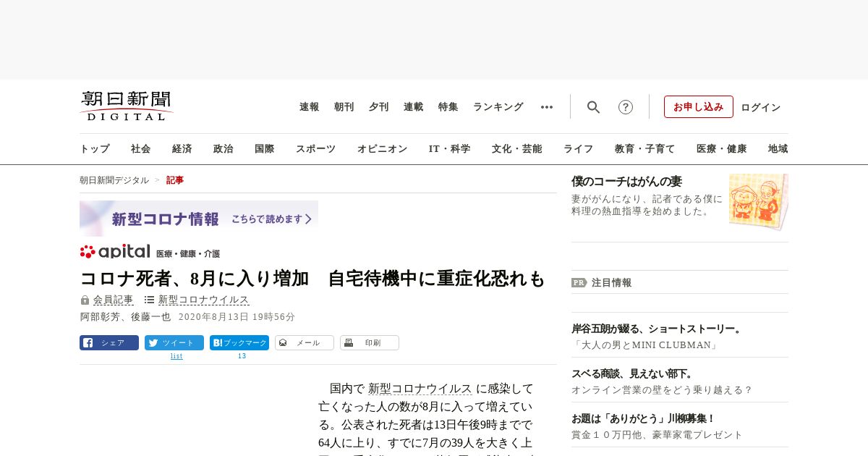Click the bookmark count 13

[242, 356]
